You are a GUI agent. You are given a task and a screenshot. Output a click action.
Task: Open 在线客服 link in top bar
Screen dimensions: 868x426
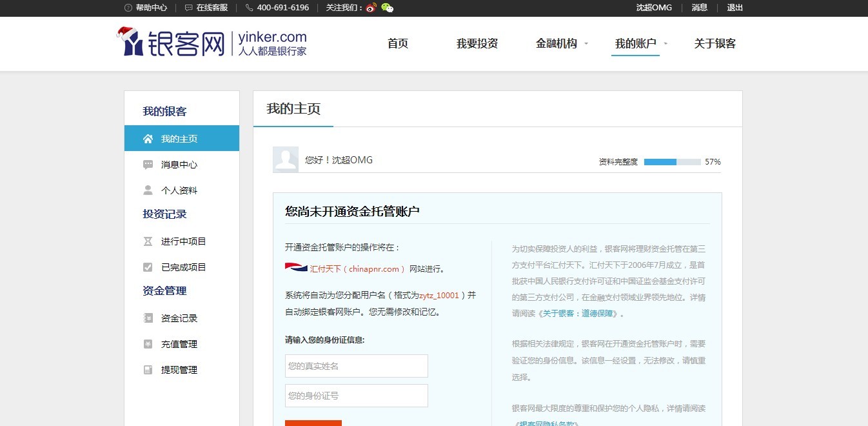pyautogui.click(x=212, y=8)
